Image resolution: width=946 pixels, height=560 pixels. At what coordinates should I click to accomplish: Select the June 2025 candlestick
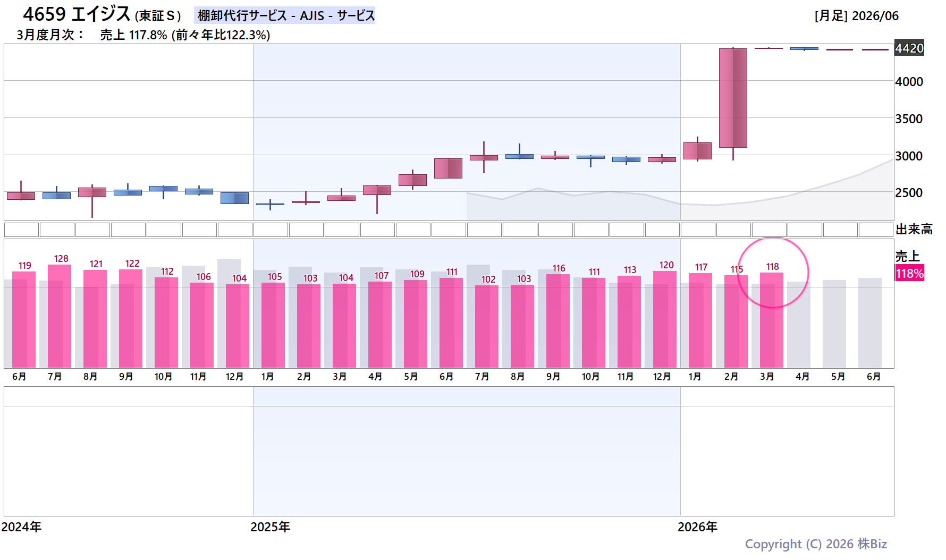pos(448,168)
